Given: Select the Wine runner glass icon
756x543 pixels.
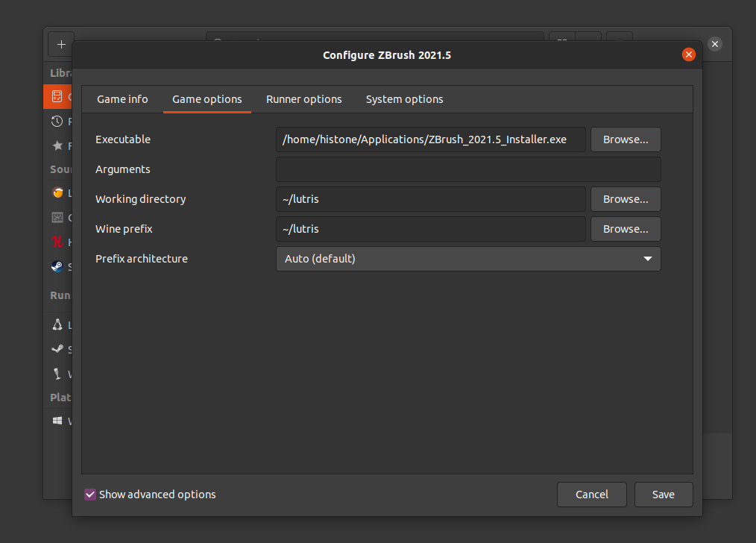Looking at the screenshot, I should [57, 374].
